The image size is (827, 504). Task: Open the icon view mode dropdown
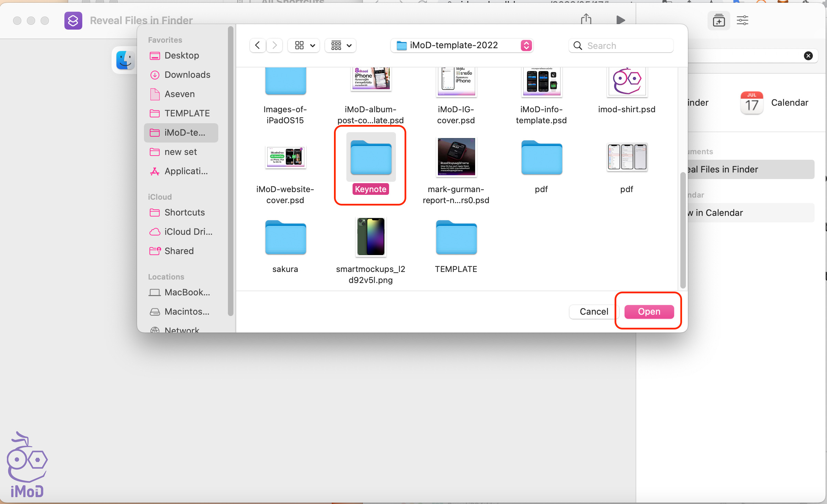pos(304,45)
